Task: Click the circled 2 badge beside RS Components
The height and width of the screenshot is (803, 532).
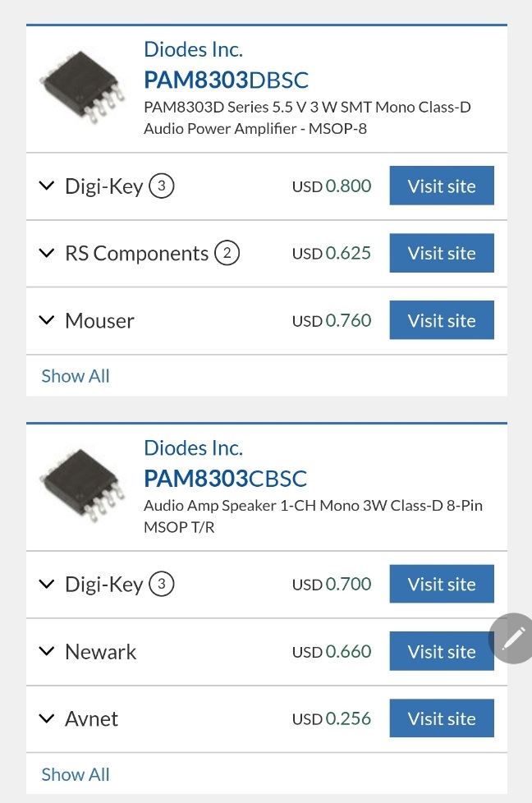Action: pyautogui.click(x=227, y=253)
